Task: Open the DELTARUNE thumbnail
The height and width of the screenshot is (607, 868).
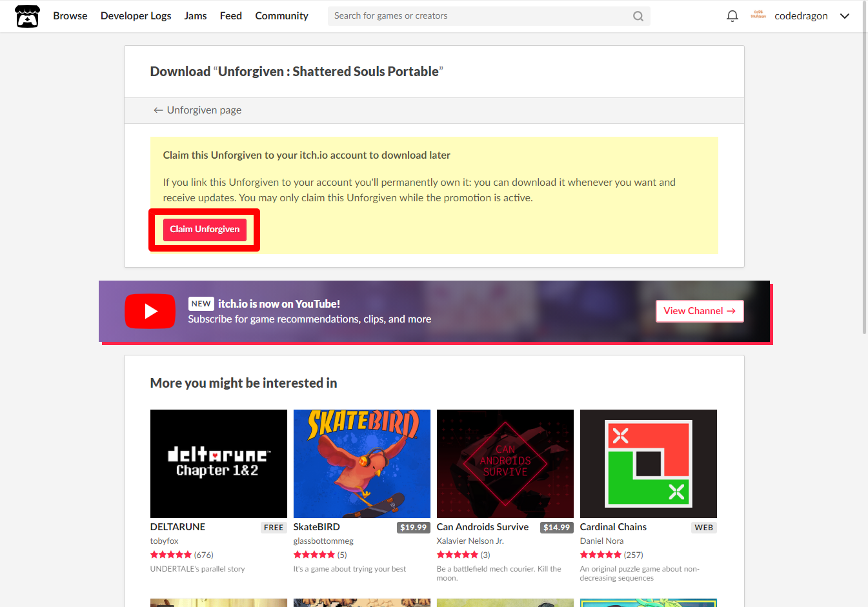Action: pyautogui.click(x=219, y=464)
